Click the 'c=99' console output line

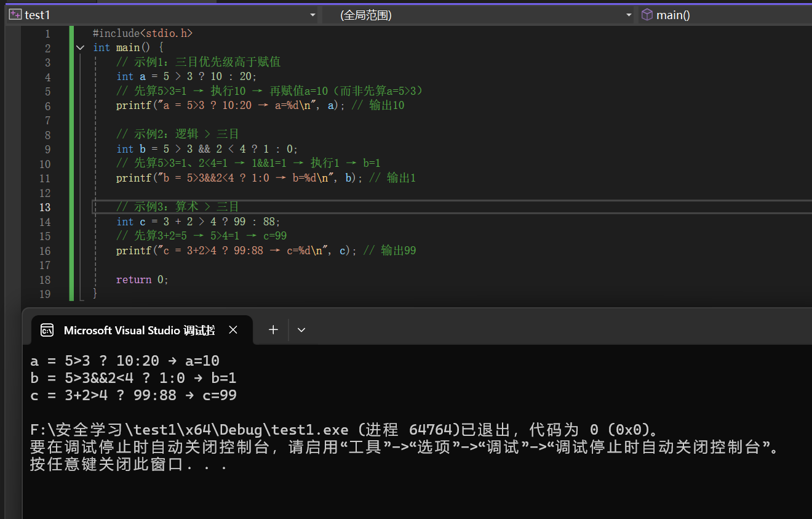tap(133, 395)
